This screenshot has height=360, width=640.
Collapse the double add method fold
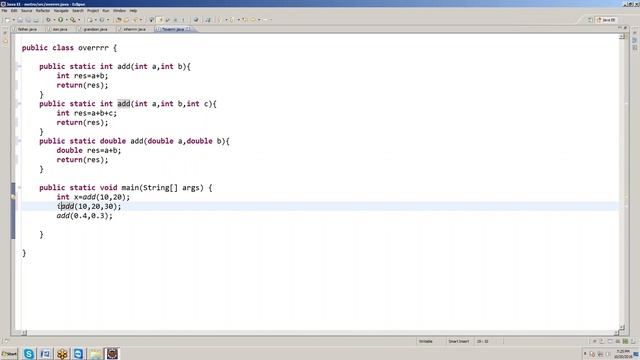[x=19, y=141]
